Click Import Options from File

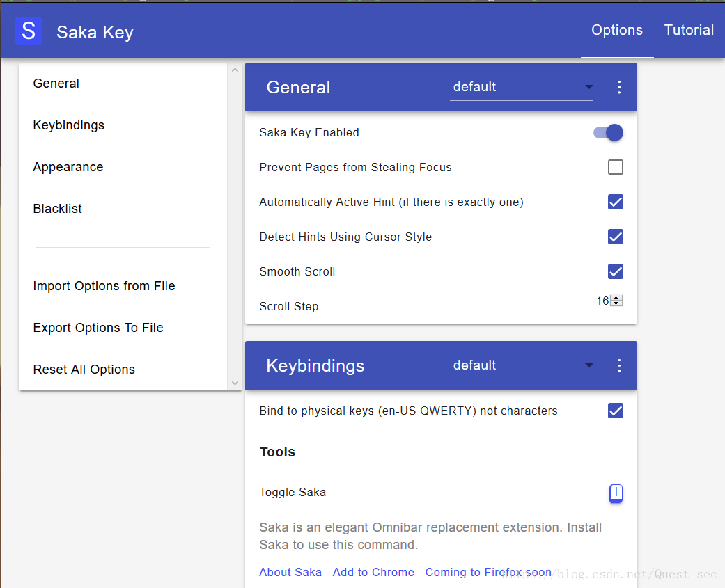[104, 286]
